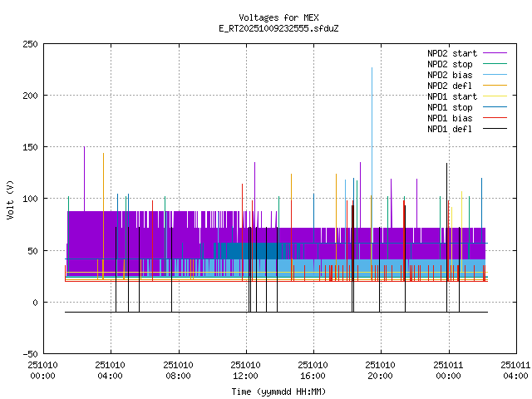This screenshot has height=399, width=532.
Task: Select the NPD1 defl legend entry
Action: pos(451,129)
